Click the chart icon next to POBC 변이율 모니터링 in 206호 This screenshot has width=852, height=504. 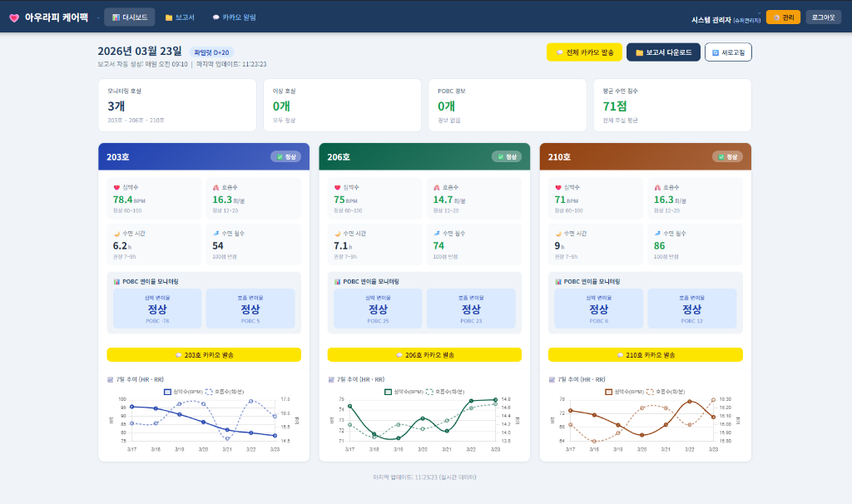pos(337,281)
